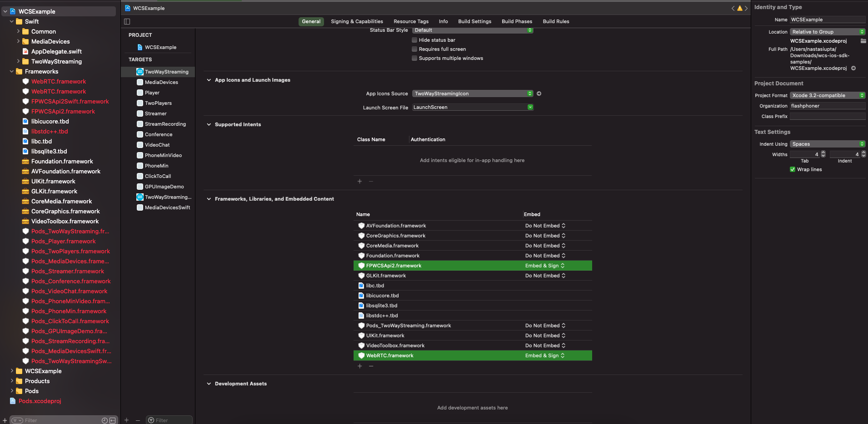Open Project Format dropdown
The height and width of the screenshot is (424, 868).
click(x=828, y=95)
